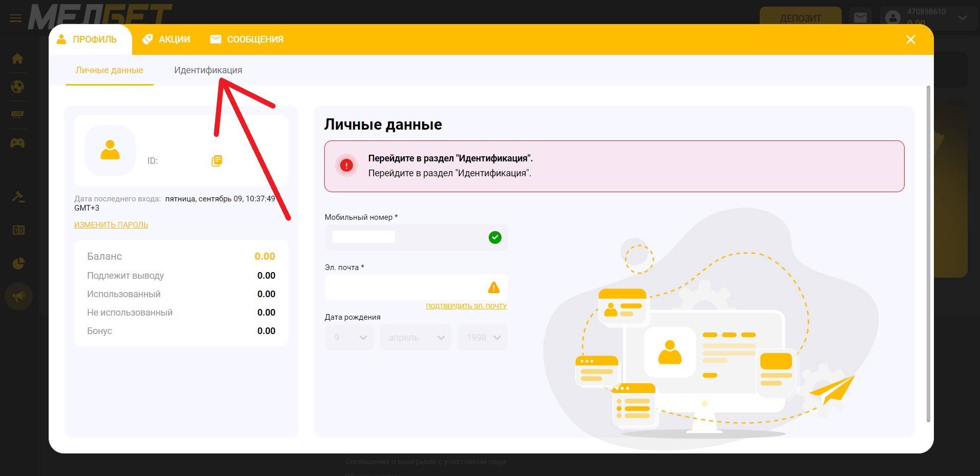Screen dimensions: 980x476
Task: Switch to the АКЦИИ tab
Action: (x=166, y=39)
